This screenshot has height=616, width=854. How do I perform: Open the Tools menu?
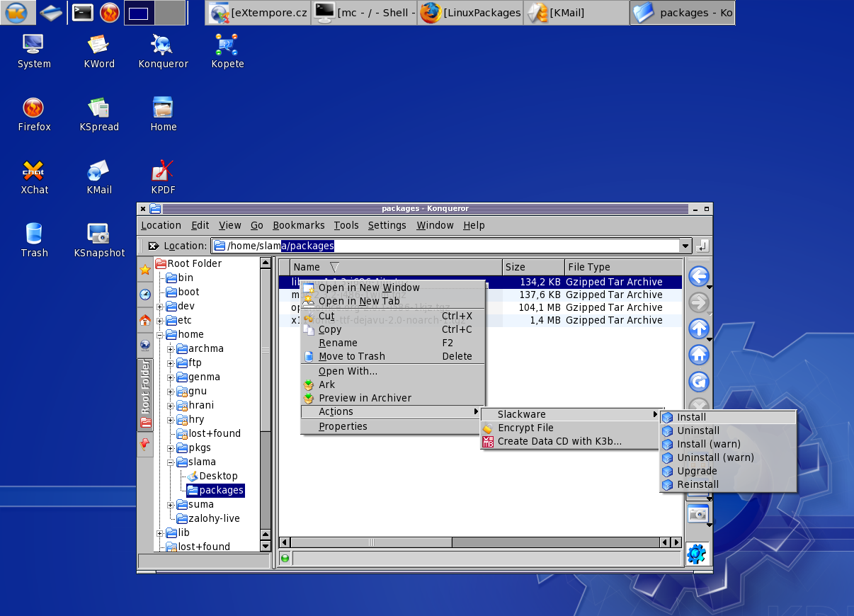coord(346,225)
